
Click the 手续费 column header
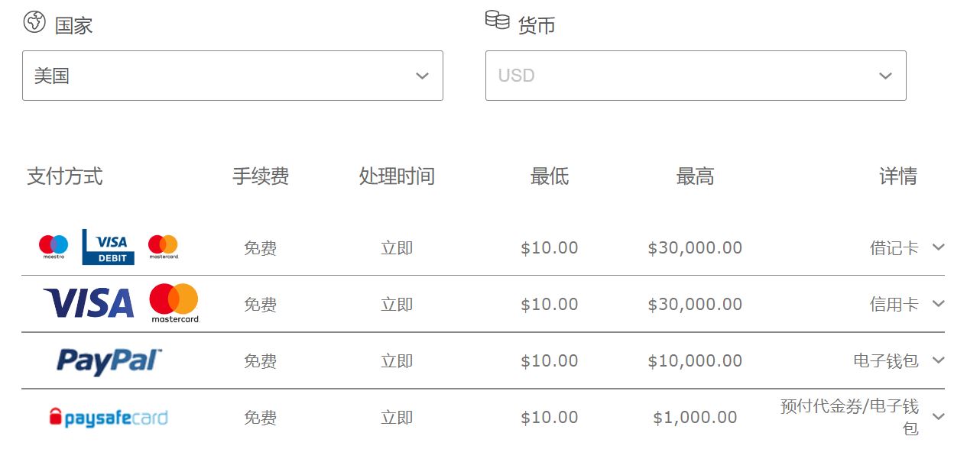261,176
